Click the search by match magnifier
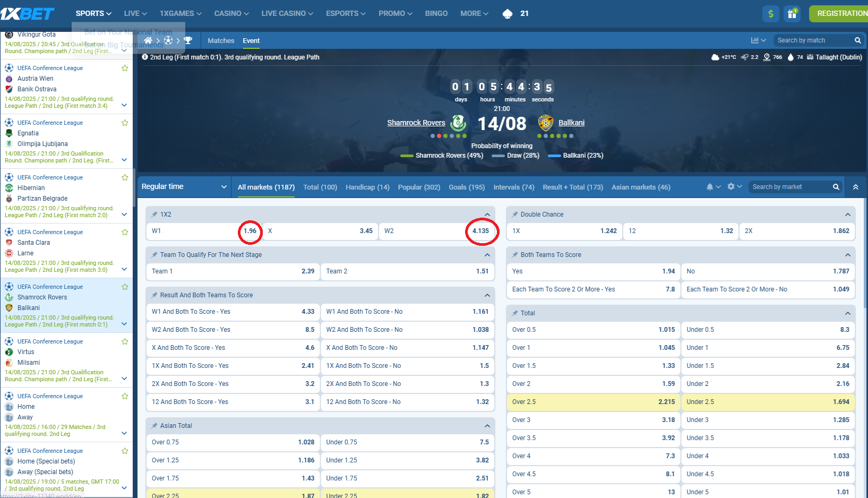This screenshot has height=498, width=868. (857, 40)
